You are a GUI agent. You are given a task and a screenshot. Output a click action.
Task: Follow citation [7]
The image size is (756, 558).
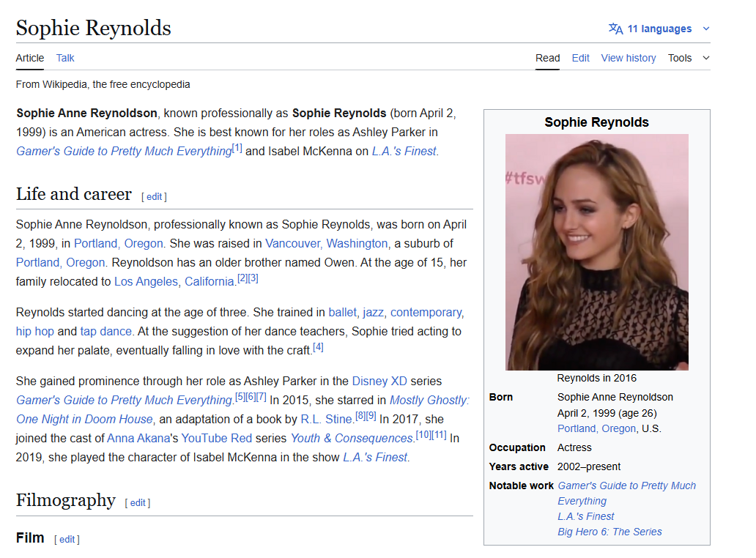[262, 397]
